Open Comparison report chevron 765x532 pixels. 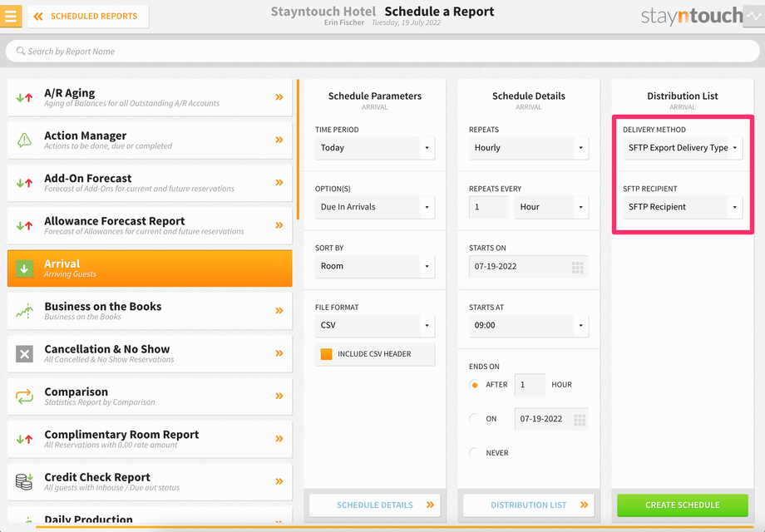tap(279, 396)
